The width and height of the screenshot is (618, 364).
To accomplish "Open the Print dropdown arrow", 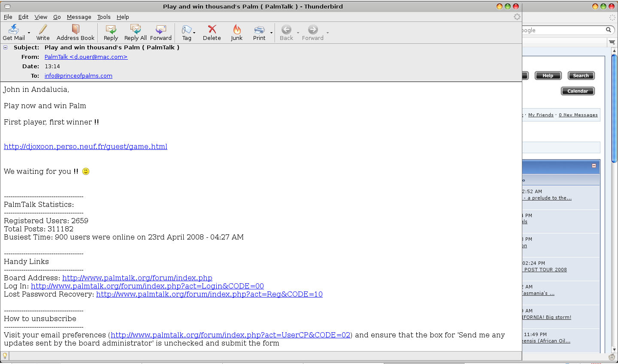I will coord(271,33).
